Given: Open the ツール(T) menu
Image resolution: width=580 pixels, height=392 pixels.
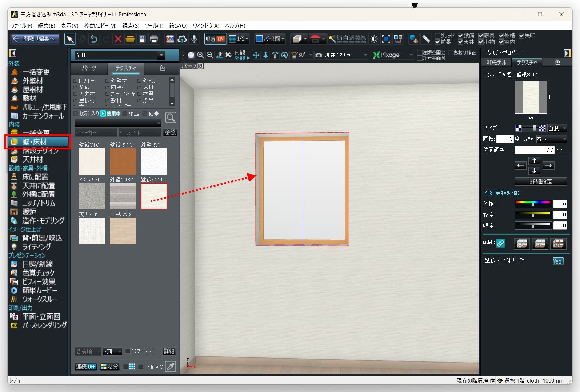Looking at the screenshot, I should [x=154, y=25].
